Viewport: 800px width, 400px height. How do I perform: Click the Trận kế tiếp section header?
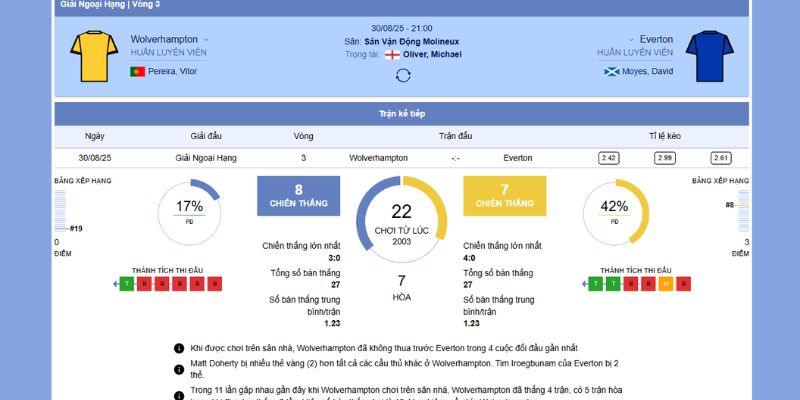401,114
